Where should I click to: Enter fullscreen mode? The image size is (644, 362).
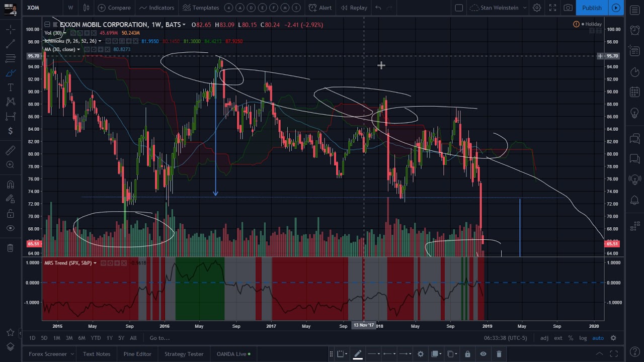[552, 8]
